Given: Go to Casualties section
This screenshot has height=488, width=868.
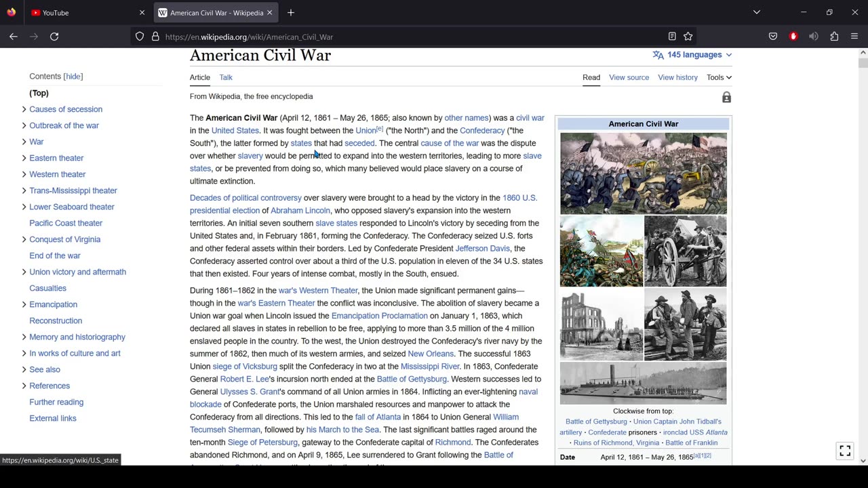Looking at the screenshot, I should 47,288.
